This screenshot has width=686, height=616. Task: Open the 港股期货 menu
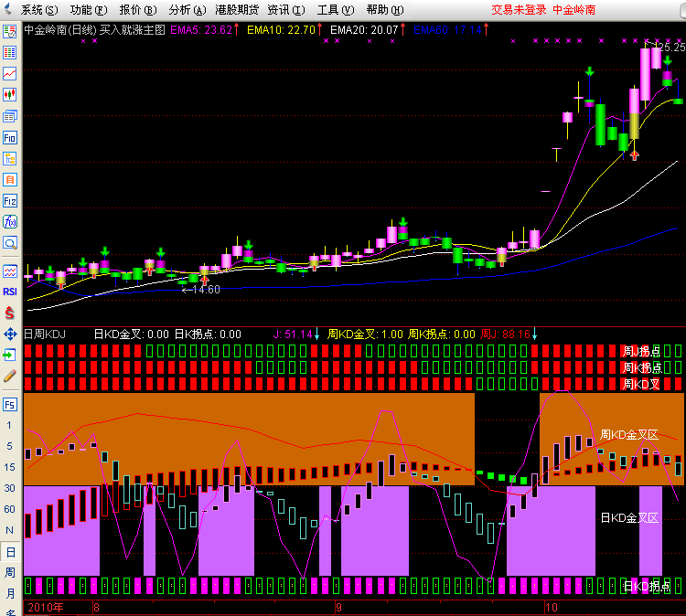(x=237, y=10)
